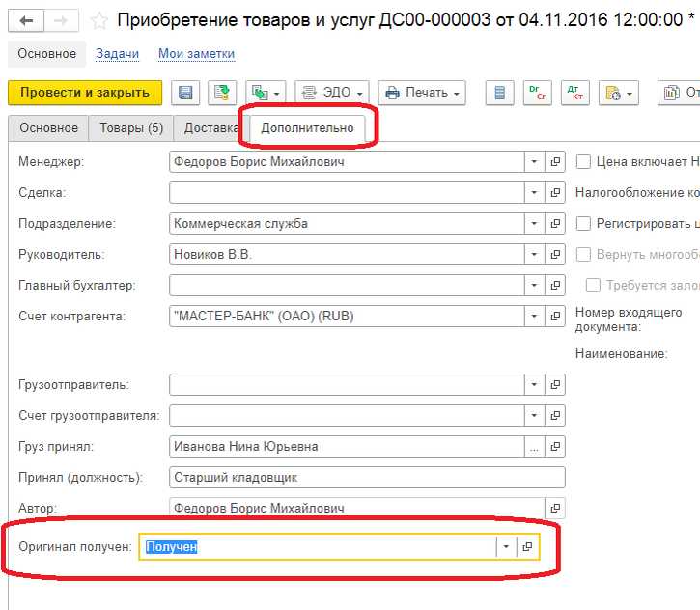Viewport: 700px width, 610px height.
Task: Open Счет грузоотправителя record open icon
Action: (555, 415)
